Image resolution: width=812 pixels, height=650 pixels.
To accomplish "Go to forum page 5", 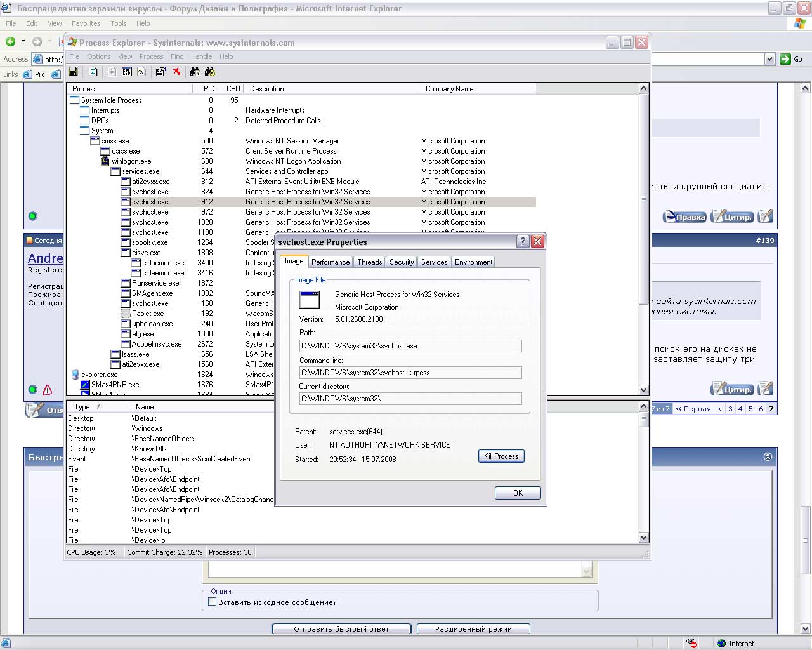I will [x=750, y=409].
